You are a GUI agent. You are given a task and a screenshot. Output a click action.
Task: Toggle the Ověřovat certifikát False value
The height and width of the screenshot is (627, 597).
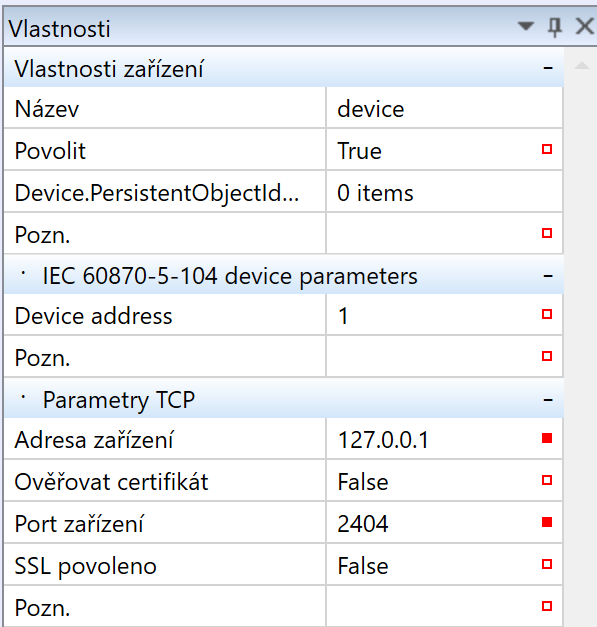pos(432,481)
